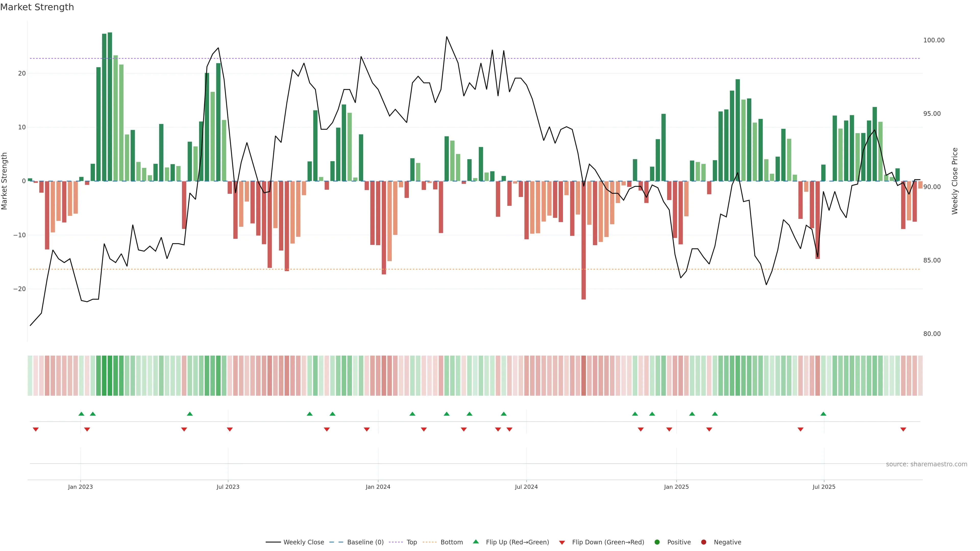Click the Positive green circle legend icon
980x551 pixels.
pyautogui.click(x=657, y=542)
